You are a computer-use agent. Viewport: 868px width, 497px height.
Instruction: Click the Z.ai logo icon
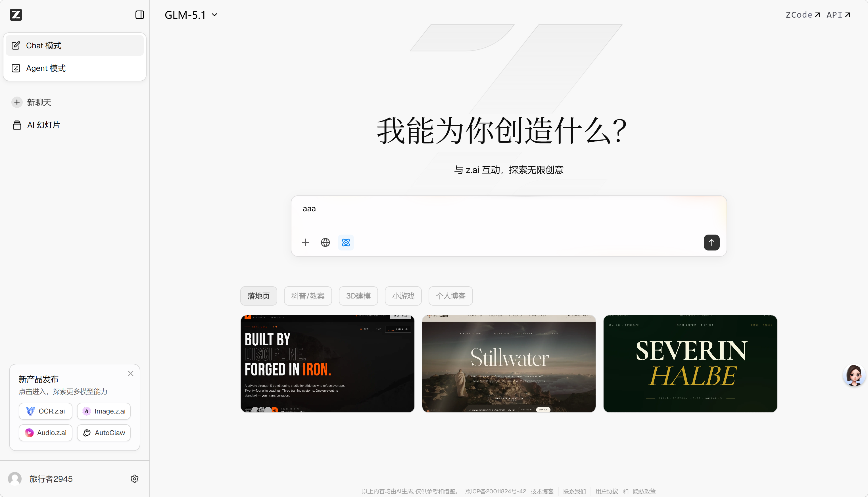(x=16, y=15)
